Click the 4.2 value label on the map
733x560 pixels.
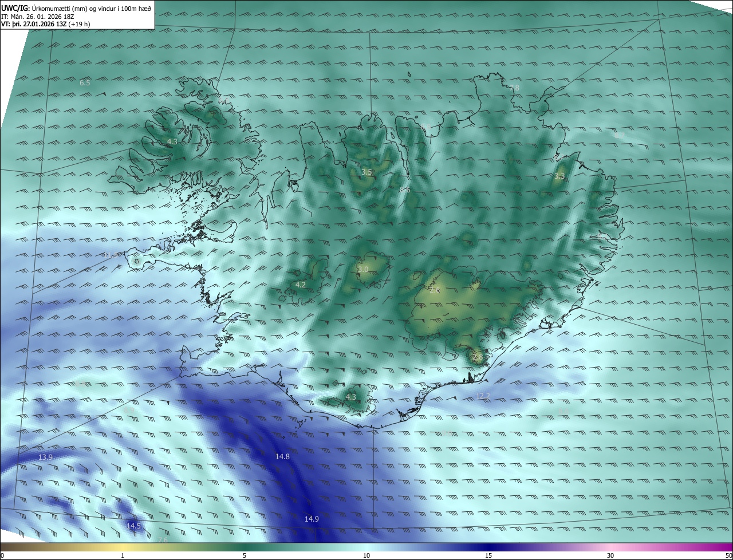click(x=300, y=285)
